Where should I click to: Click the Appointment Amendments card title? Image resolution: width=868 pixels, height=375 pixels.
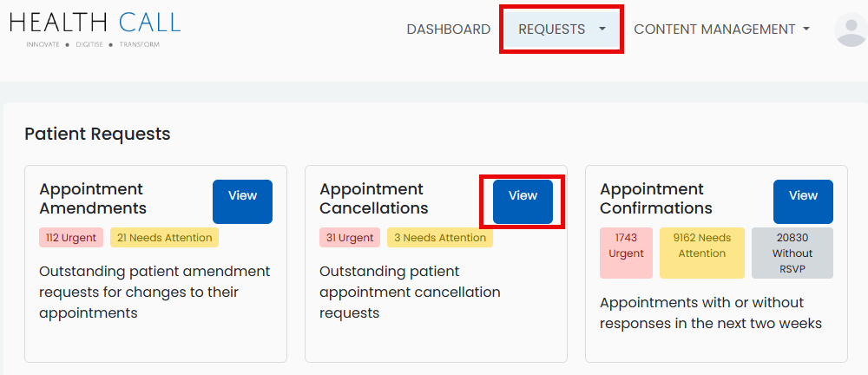pos(93,199)
